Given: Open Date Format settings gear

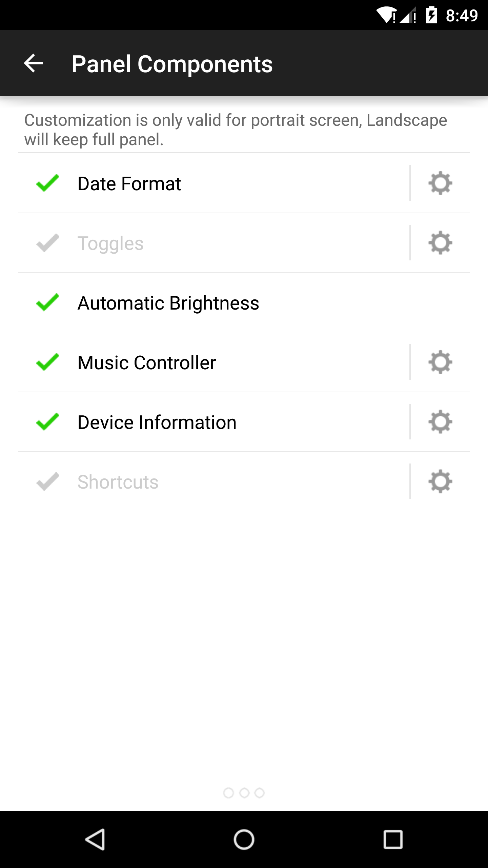Looking at the screenshot, I should 440,183.
